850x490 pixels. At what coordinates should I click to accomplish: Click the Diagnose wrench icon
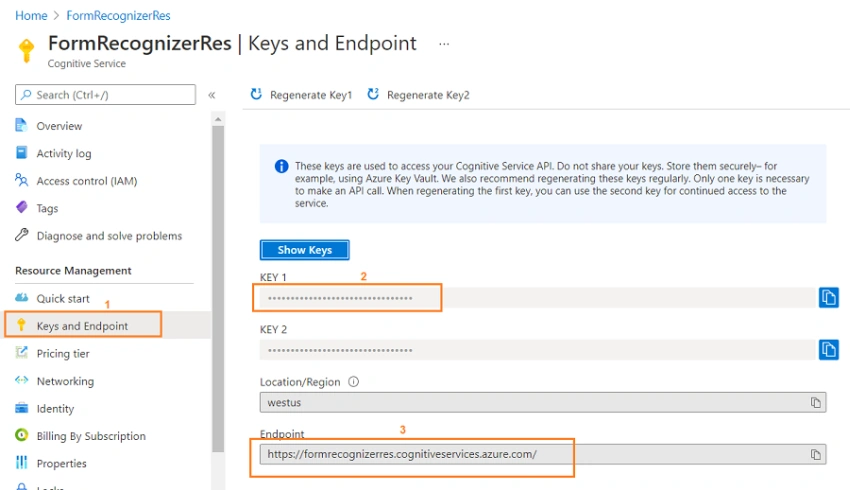click(21, 235)
